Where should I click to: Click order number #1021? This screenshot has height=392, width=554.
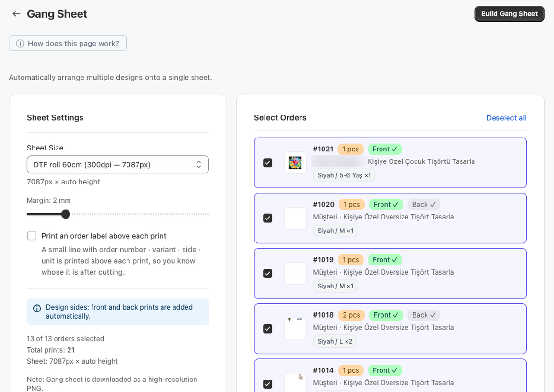[323, 149]
